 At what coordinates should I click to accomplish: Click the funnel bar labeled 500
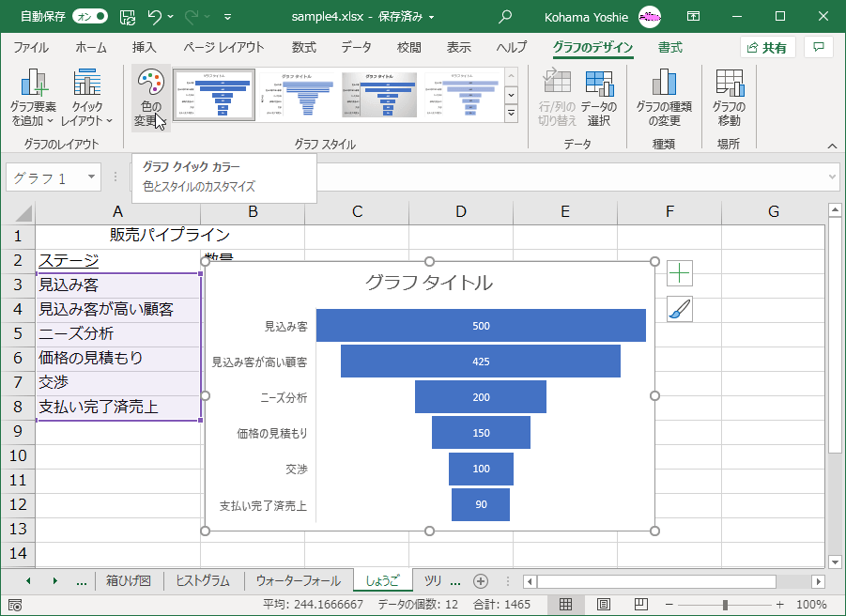click(x=481, y=325)
